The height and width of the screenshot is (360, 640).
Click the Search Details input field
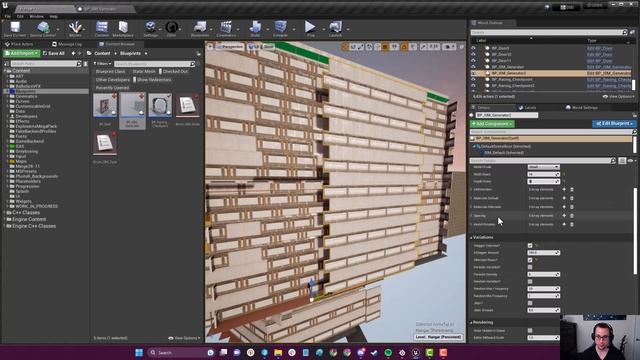[542, 161]
